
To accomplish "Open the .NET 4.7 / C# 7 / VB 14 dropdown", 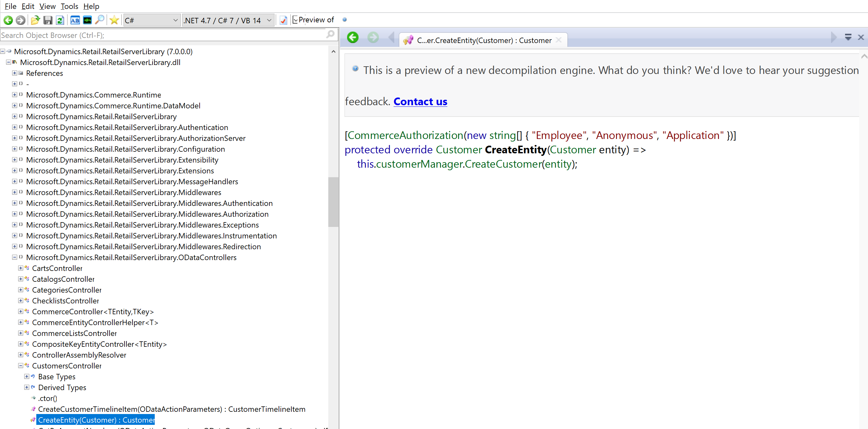I will [227, 20].
